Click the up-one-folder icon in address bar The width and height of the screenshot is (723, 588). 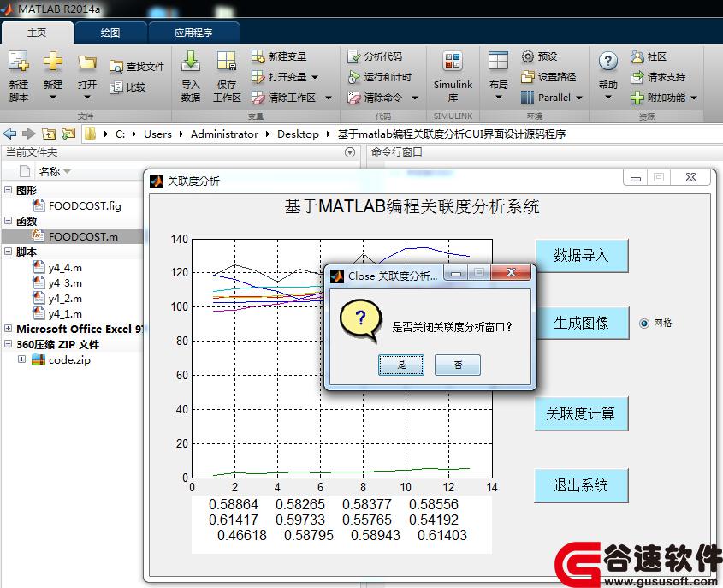point(49,134)
